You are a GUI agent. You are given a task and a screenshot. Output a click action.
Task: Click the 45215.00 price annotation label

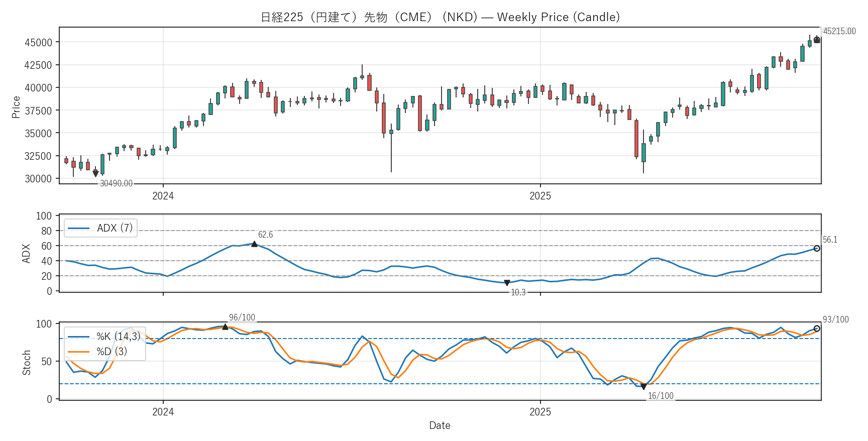[x=839, y=31]
